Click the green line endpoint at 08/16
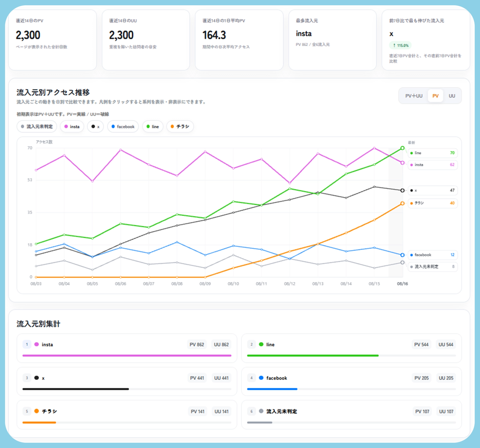This screenshot has width=480, height=448. pyautogui.click(x=402, y=148)
